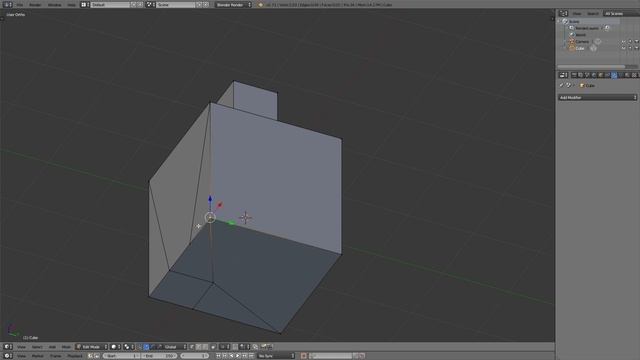Open the Outliner's View menu
The height and width of the screenshot is (360, 640).
pyautogui.click(x=577, y=14)
